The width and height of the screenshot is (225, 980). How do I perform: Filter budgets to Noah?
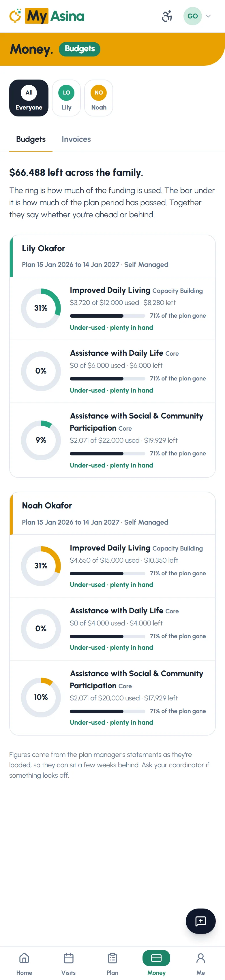[99, 98]
